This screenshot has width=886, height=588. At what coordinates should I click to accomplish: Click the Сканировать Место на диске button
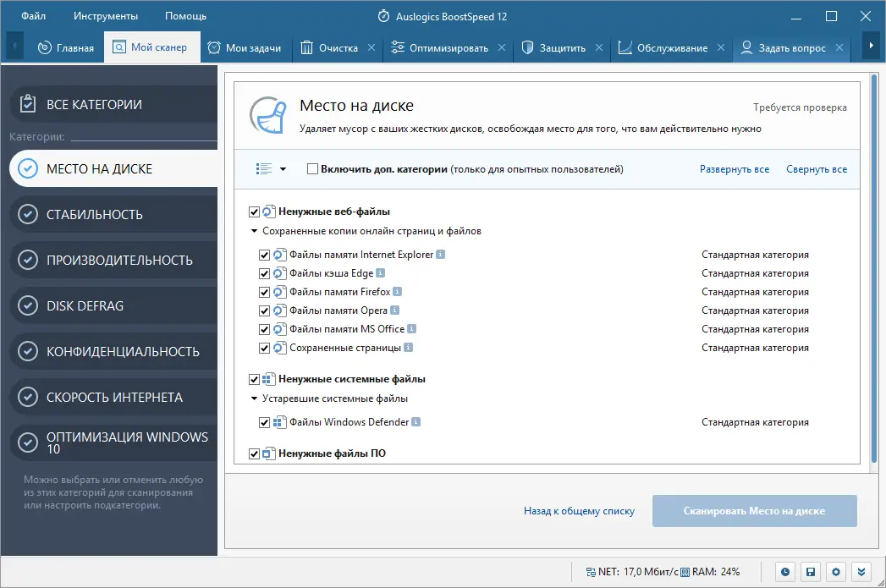point(754,511)
